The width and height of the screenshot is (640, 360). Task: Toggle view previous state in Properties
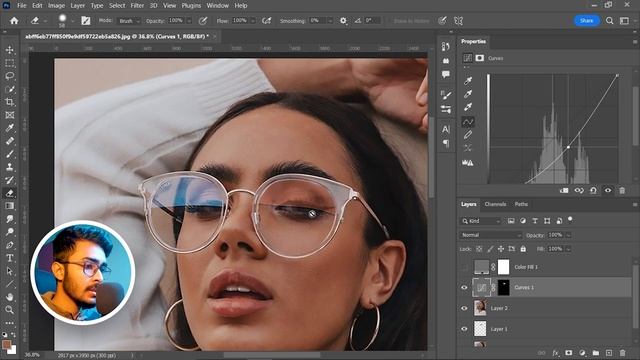(x=579, y=190)
